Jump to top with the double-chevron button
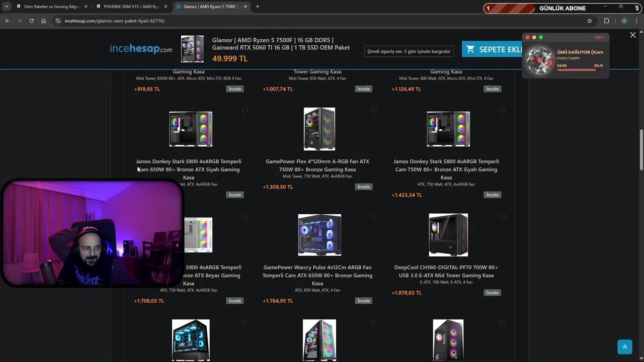Viewport: 644px width, 362px height. click(625, 347)
